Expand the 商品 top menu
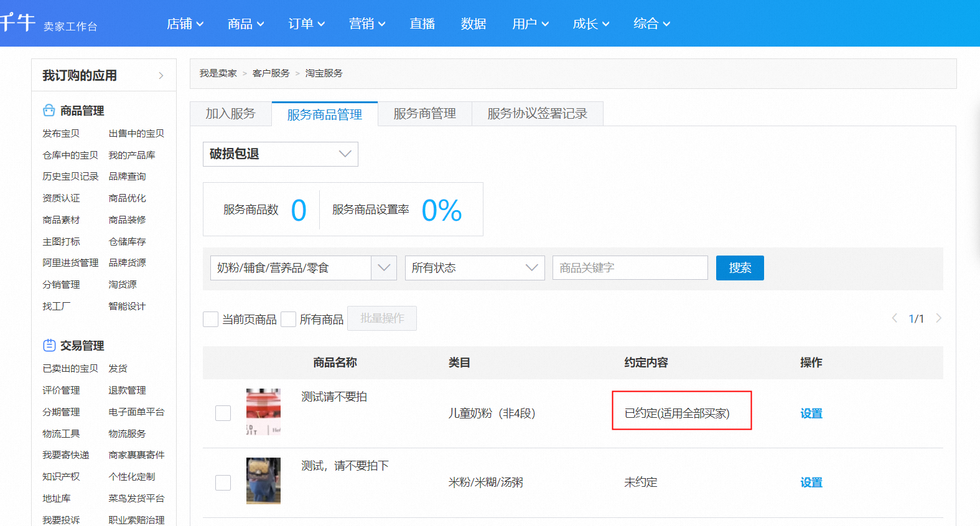 [246, 24]
